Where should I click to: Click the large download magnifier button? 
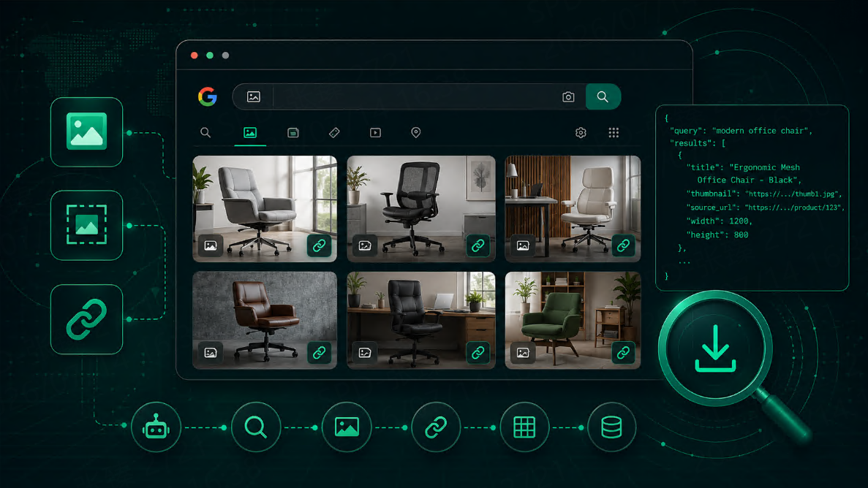click(x=715, y=348)
